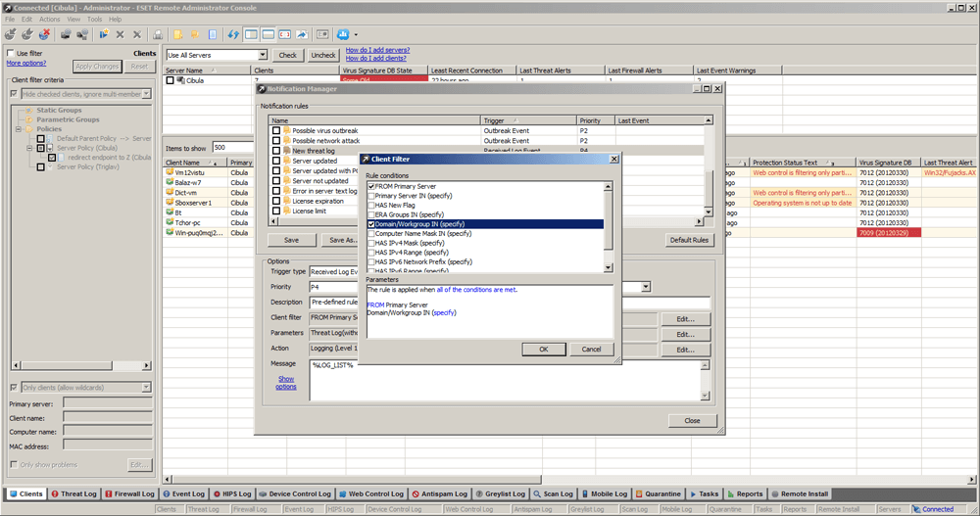980x516 pixels.
Task: Open the File menu
Action: coord(10,20)
